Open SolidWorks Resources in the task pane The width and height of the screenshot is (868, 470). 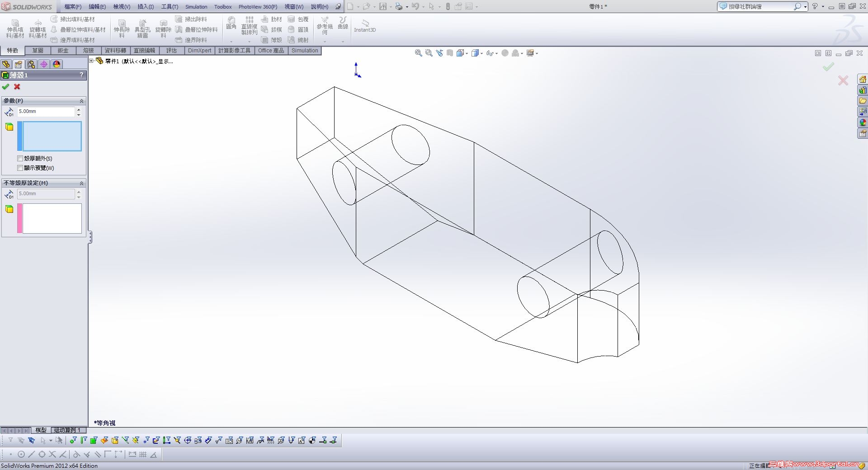[863, 80]
